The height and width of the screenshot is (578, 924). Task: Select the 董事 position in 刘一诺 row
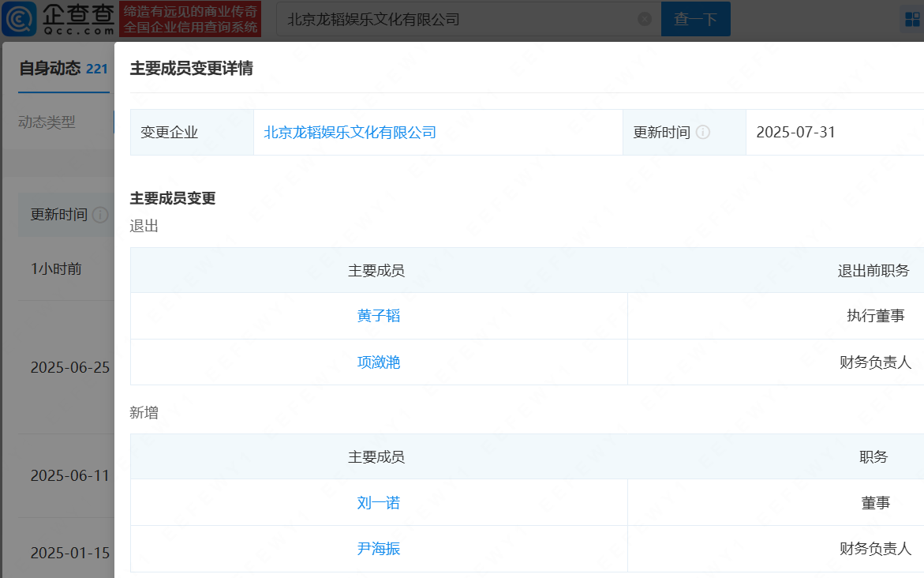[x=876, y=502]
